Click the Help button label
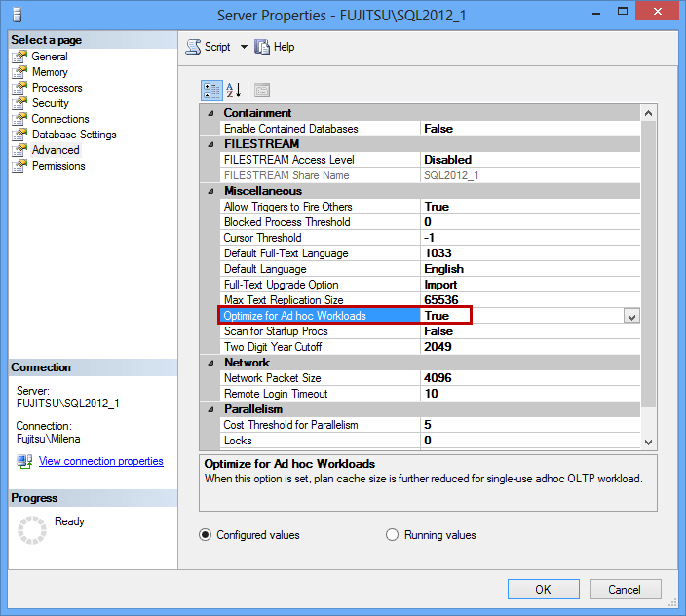Screen dimensions: 686x616 pyautogui.click(x=284, y=47)
